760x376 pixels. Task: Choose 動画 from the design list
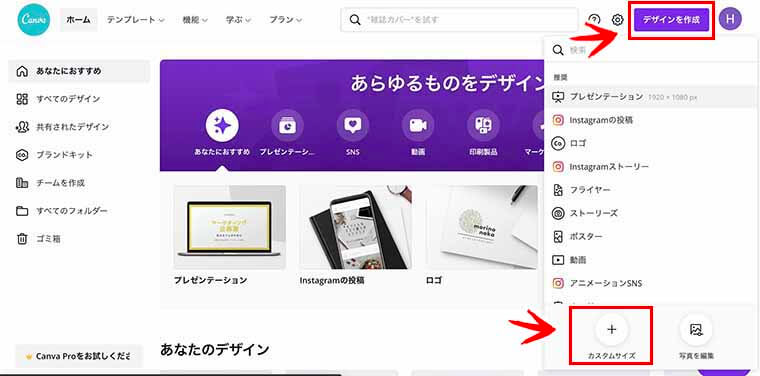click(650, 260)
